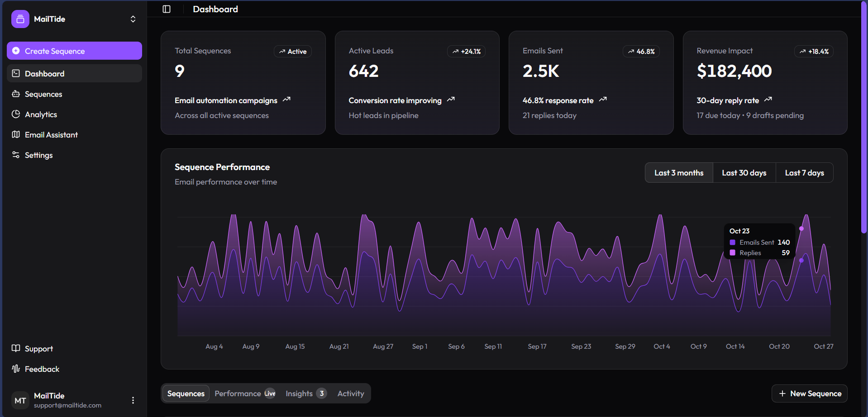
Task: Switch chart to Last 30 days
Action: [x=744, y=173]
